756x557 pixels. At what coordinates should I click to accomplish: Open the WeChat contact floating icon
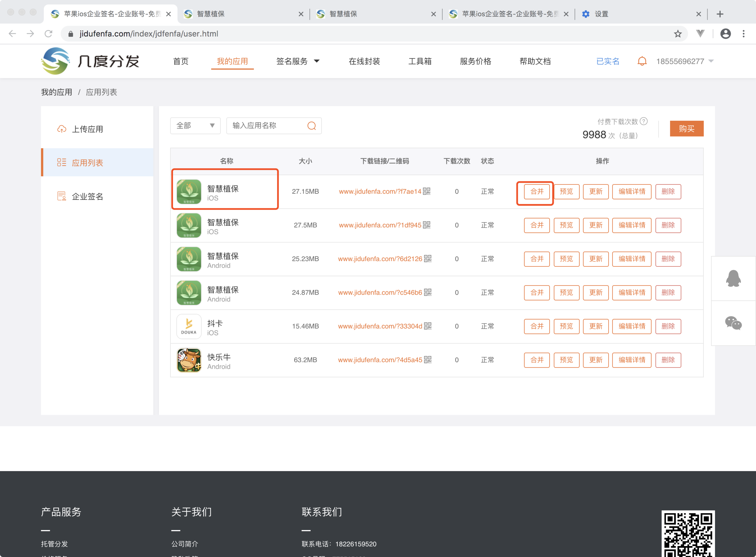(733, 323)
